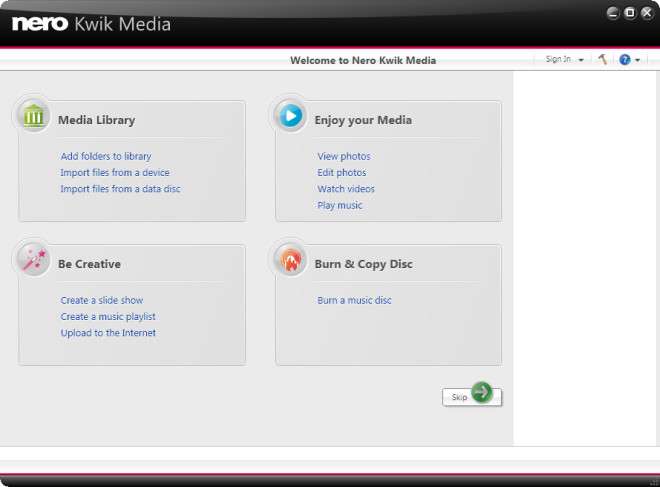The width and height of the screenshot is (660, 487).
Task: Choose Watch videos link
Action: click(346, 189)
